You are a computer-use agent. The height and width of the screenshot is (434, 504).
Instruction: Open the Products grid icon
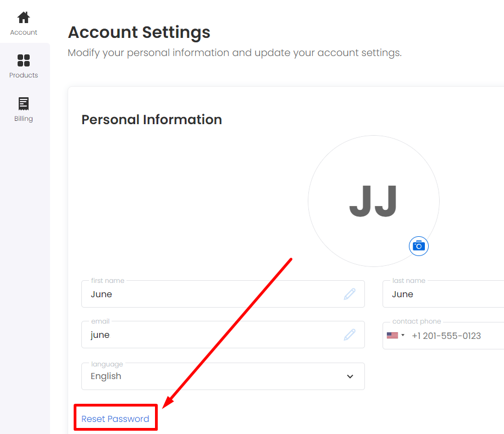(24, 60)
